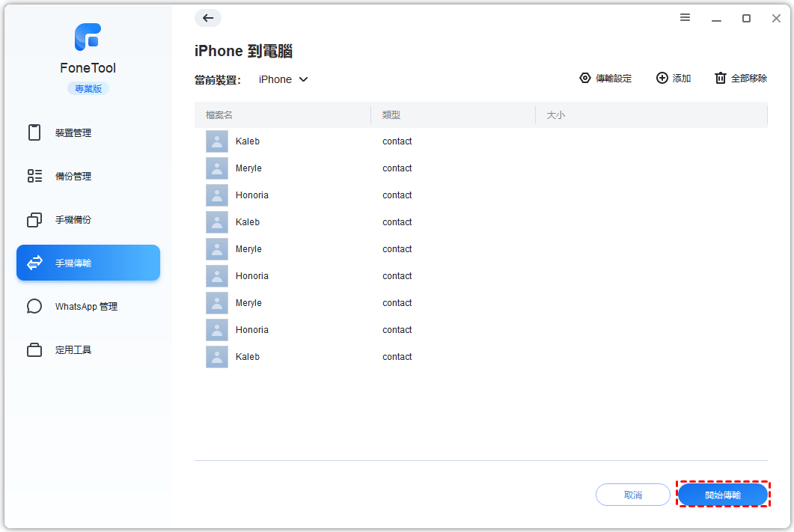Select the 手機傳輸 sidebar item
The width and height of the screenshot is (794, 532).
[x=88, y=263]
